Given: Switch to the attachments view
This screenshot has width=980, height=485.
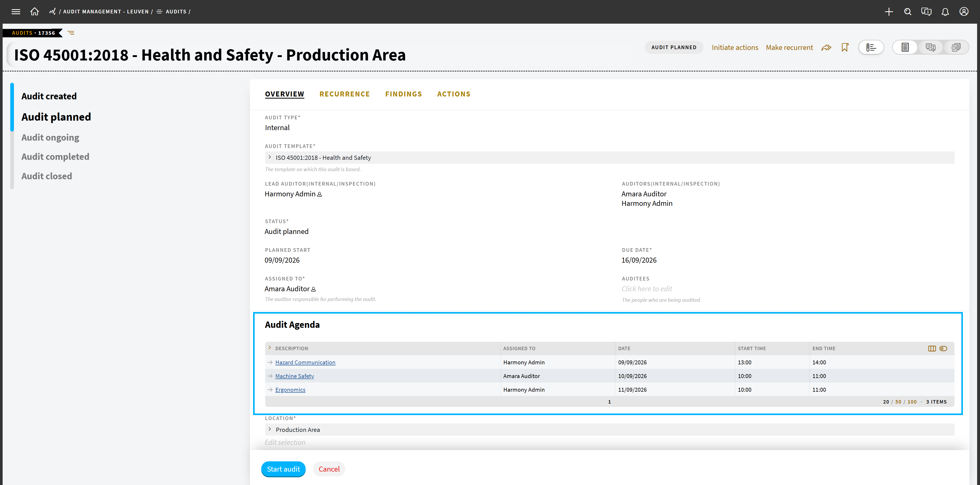Looking at the screenshot, I should click(x=956, y=48).
